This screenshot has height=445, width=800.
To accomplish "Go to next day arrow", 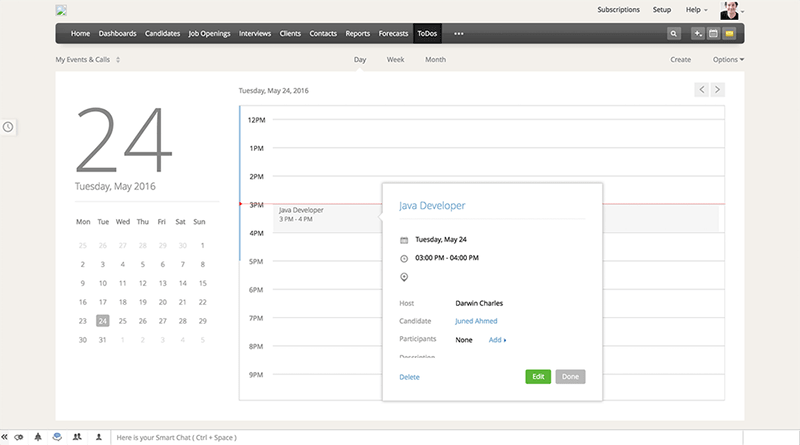I will pyautogui.click(x=717, y=90).
